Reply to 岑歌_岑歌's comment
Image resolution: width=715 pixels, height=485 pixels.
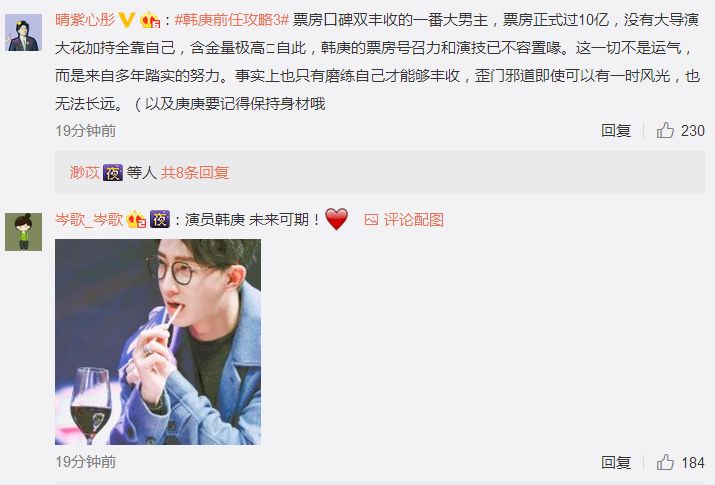(616, 462)
